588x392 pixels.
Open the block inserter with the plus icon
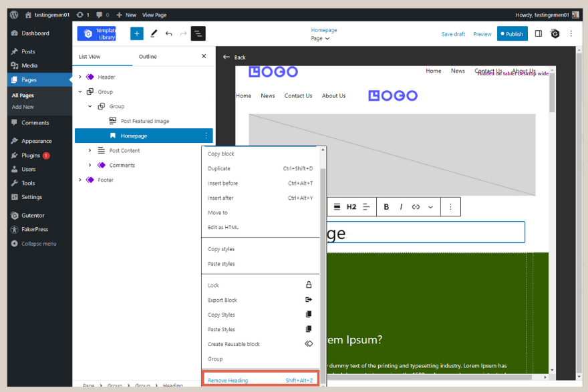tap(136, 33)
